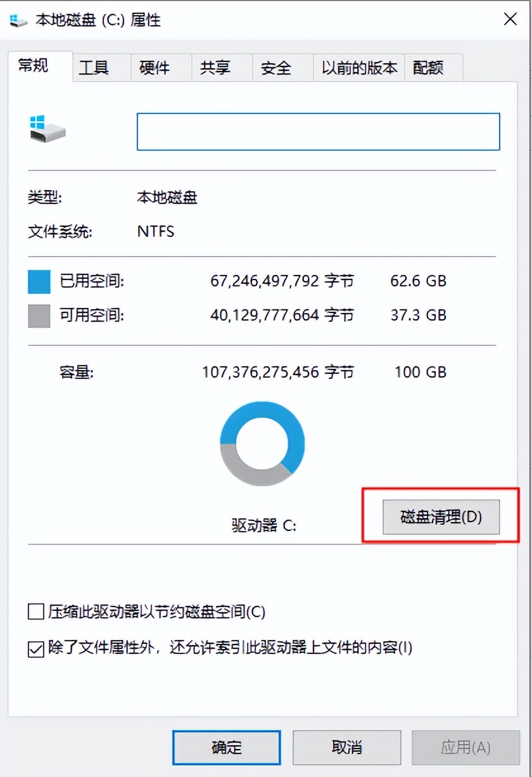Click the drive icon in the title bar
Viewport: 532px width, 777px height.
[18, 20]
